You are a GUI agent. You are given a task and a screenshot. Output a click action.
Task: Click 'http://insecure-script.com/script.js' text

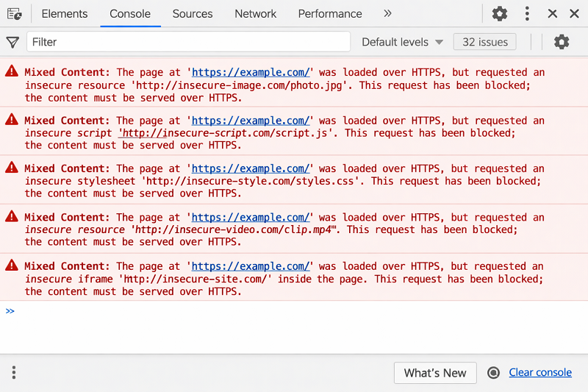click(x=225, y=133)
